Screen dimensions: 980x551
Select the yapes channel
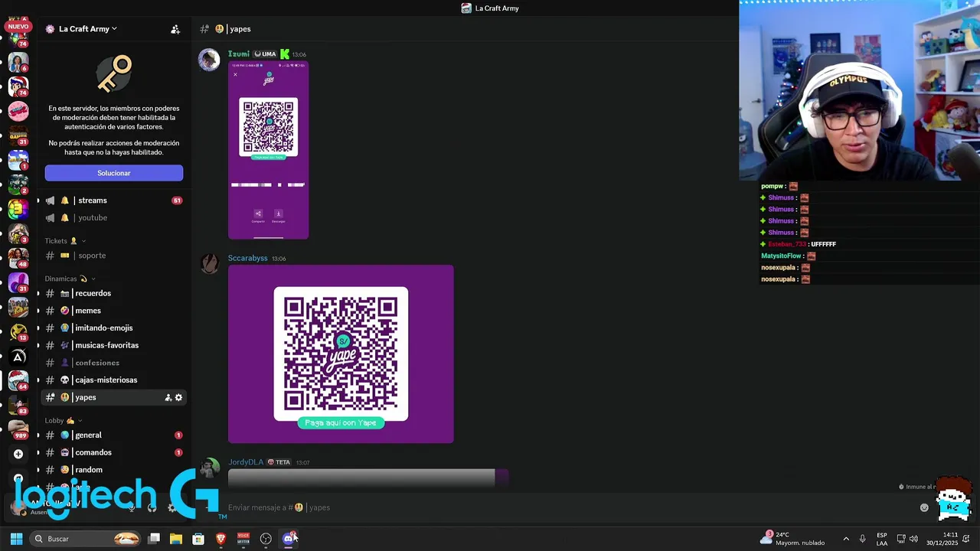click(113, 398)
